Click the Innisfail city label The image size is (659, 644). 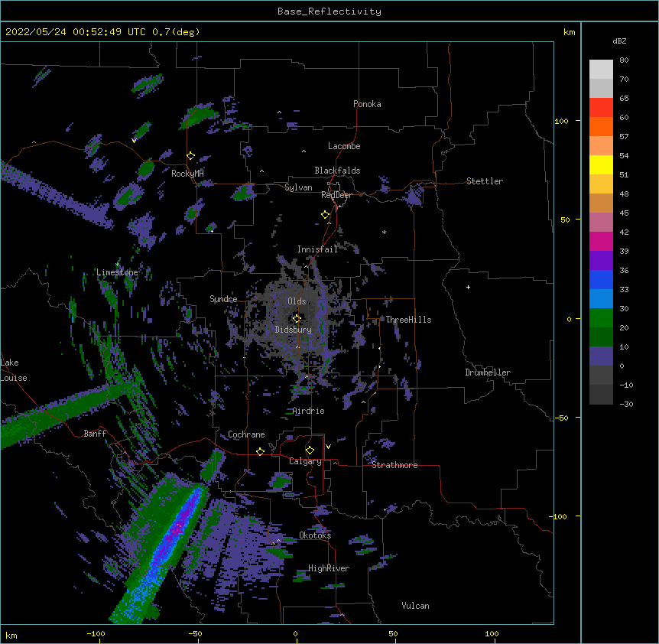coord(317,249)
